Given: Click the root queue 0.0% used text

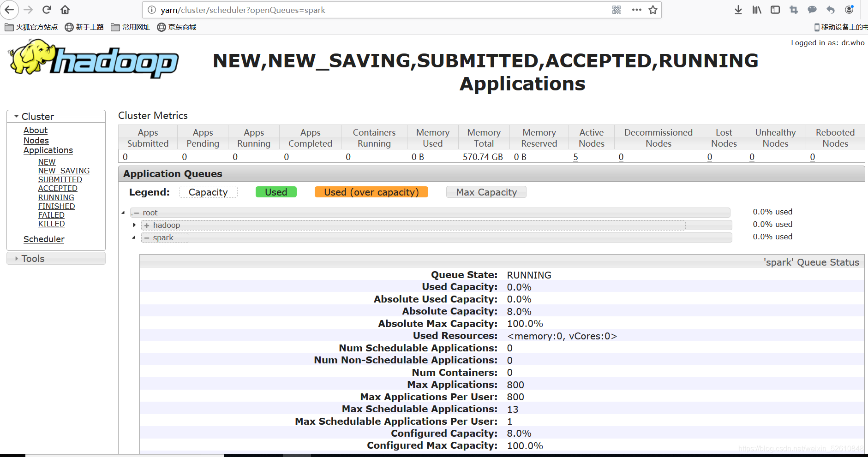Looking at the screenshot, I should tap(772, 212).
